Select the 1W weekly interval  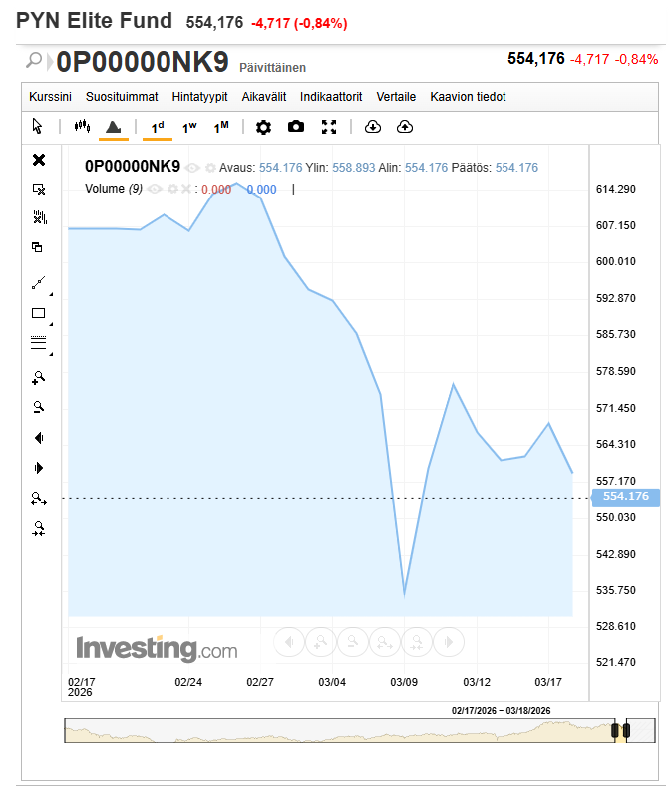pyautogui.click(x=189, y=127)
